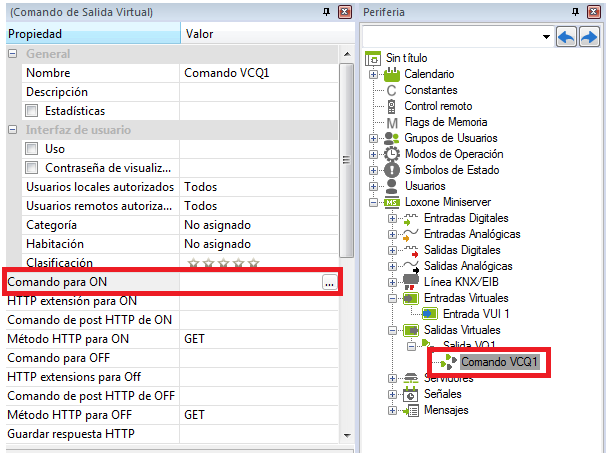606x454 pixels.
Task: Click the Sin título project icon
Action: tap(373, 59)
